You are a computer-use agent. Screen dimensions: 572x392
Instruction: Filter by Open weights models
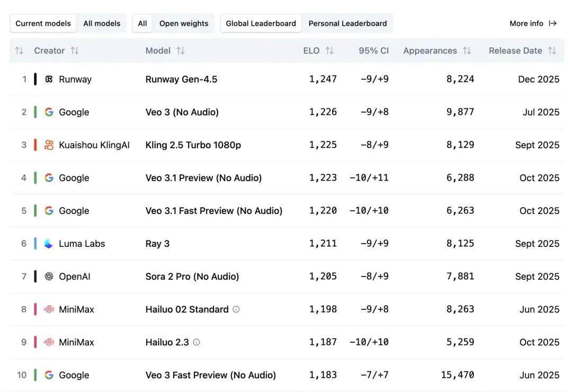click(x=184, y=23)
